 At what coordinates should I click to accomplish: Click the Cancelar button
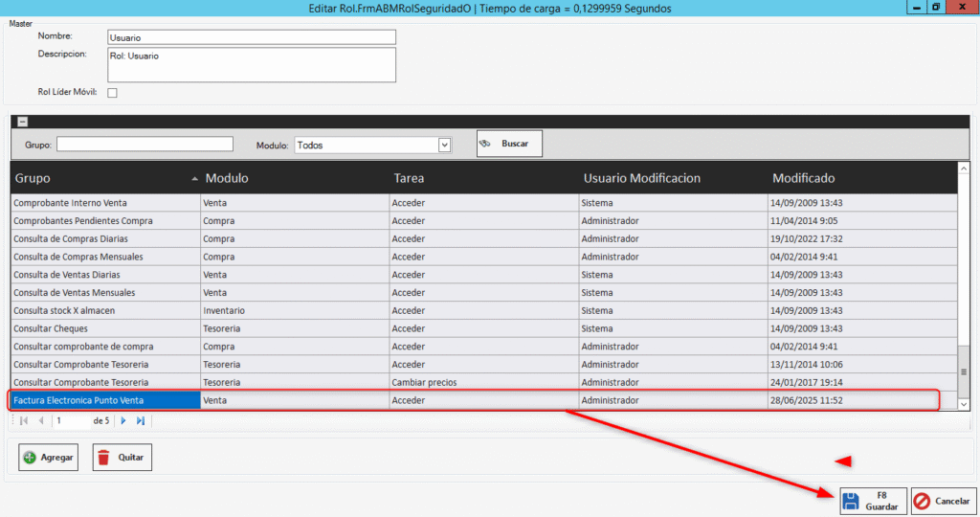(942, 501)
